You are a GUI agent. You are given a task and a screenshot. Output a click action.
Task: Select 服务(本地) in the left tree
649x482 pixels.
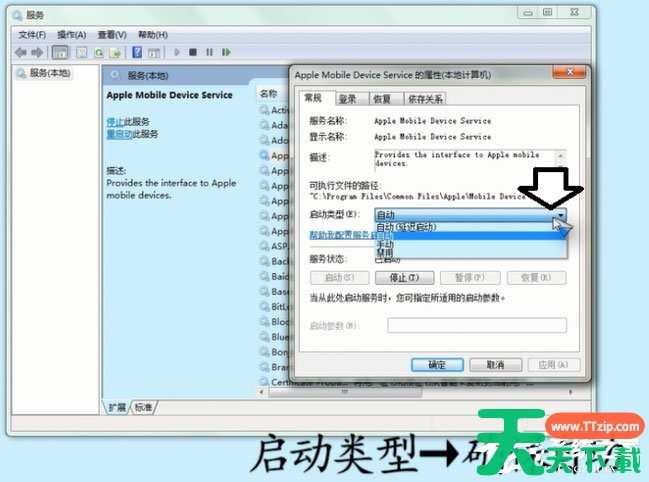pos(50,73)
